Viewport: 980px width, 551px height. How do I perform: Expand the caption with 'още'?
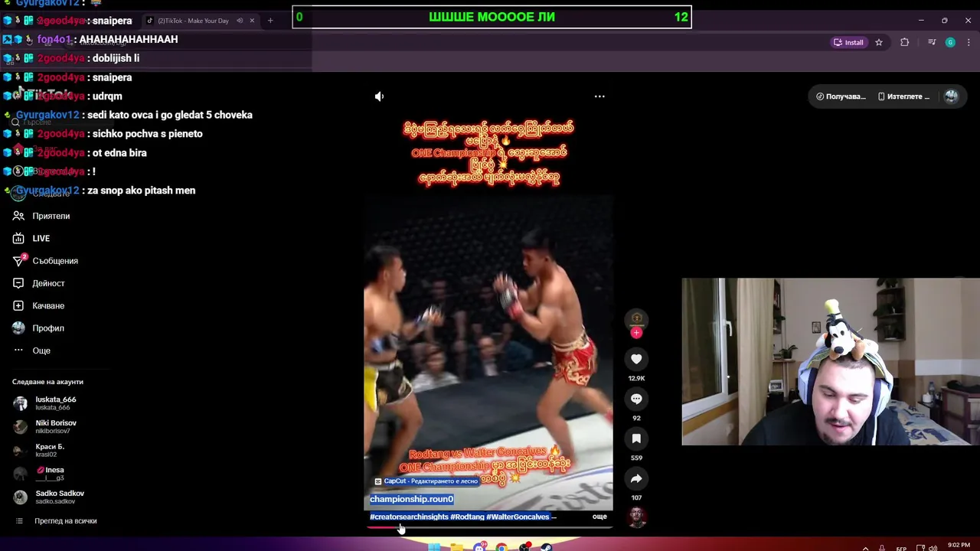pos(599,517)
